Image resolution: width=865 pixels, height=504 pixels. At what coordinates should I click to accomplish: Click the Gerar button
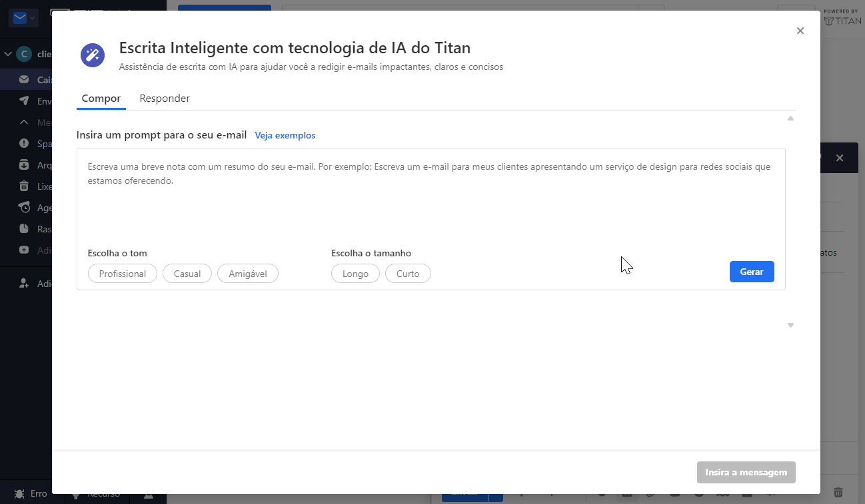[752, 272]
